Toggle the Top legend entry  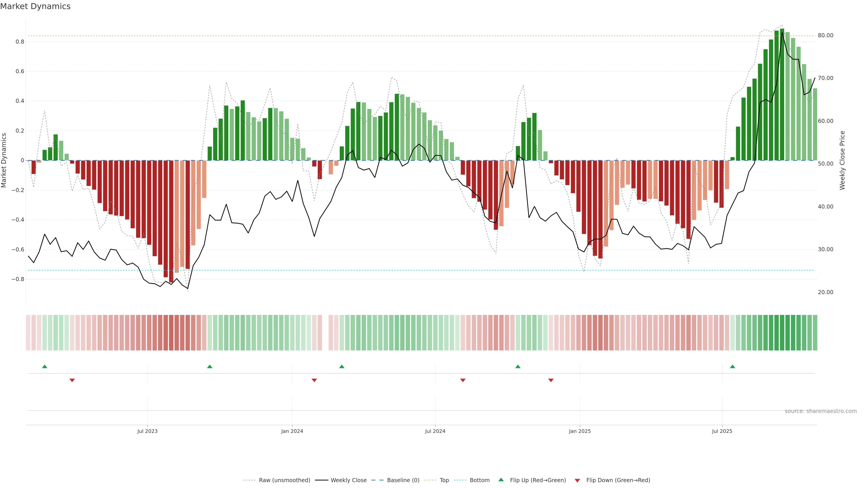[444, 480]
